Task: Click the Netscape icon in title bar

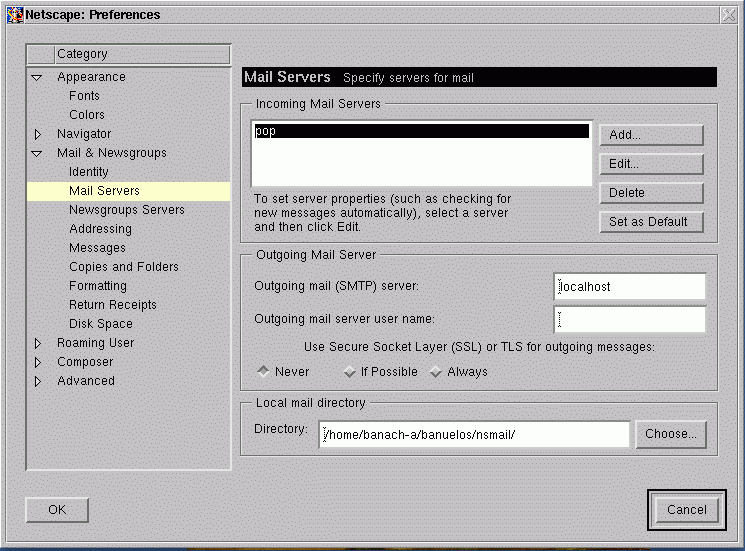Action: coord(15,15)
